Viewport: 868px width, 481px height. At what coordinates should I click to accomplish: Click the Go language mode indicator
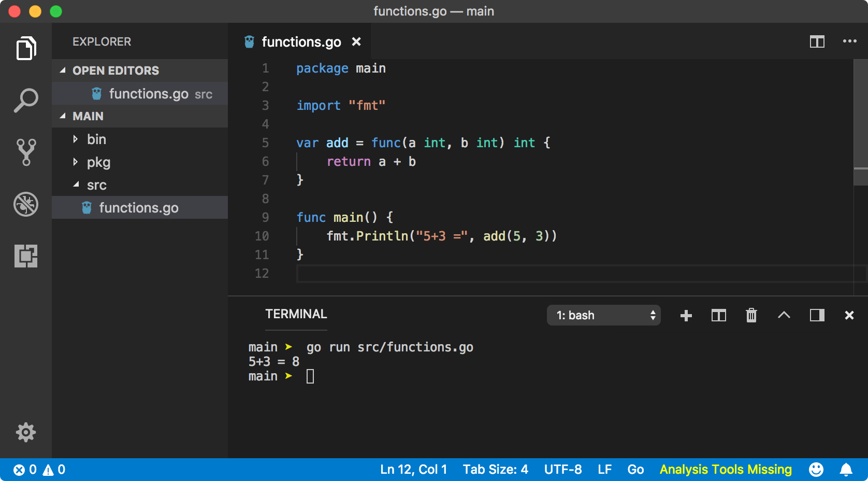pyautogui.click(x=635, y=469)
